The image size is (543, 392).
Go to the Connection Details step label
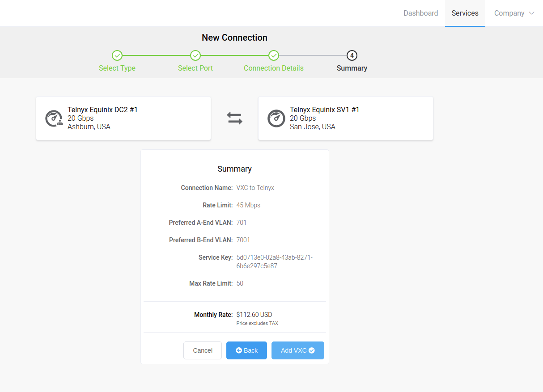coord(274,68)
